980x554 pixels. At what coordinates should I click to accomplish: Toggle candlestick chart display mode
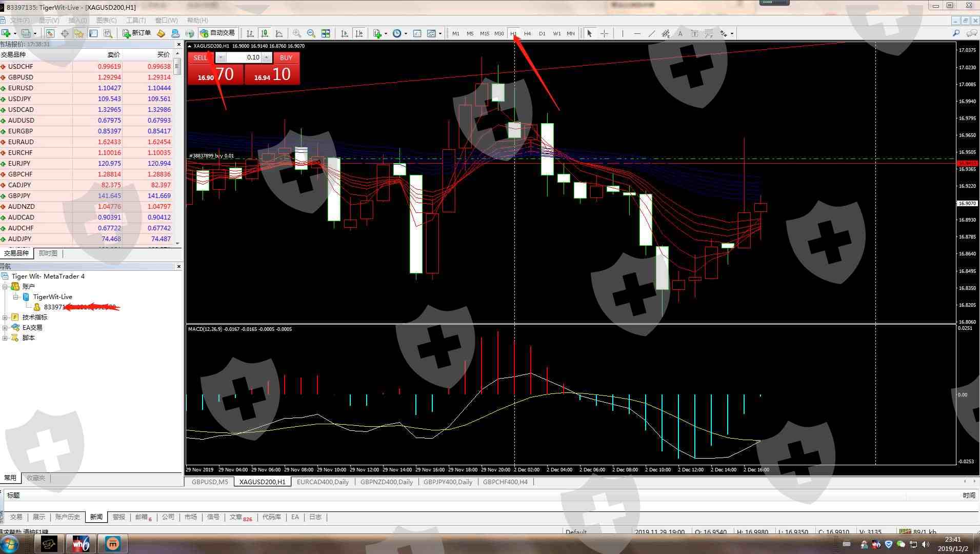[x=265, y=33]
